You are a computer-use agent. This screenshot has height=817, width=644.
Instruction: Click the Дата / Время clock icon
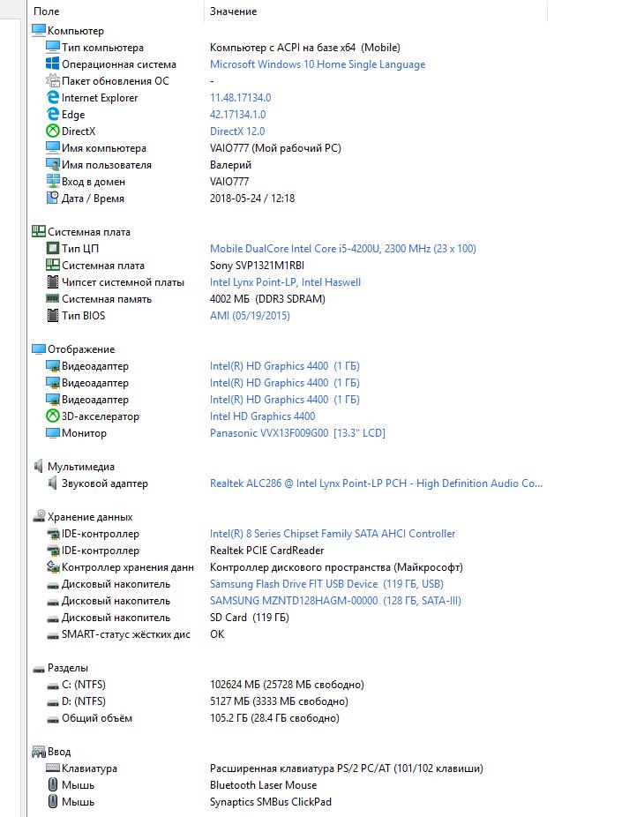[53, 198]
